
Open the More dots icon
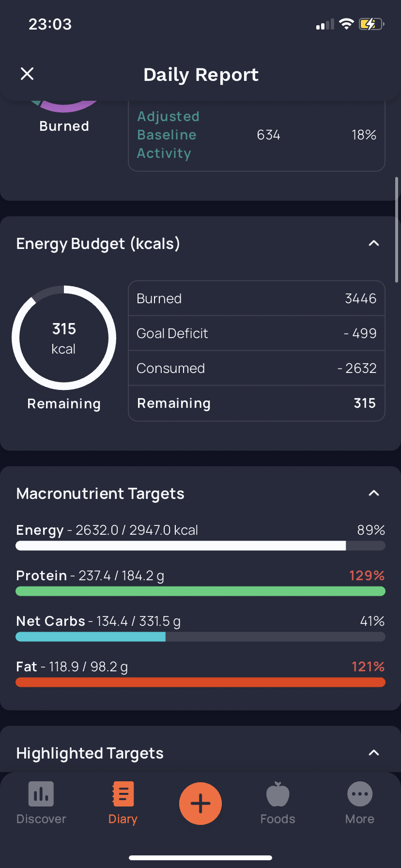(x=360, y=794)
